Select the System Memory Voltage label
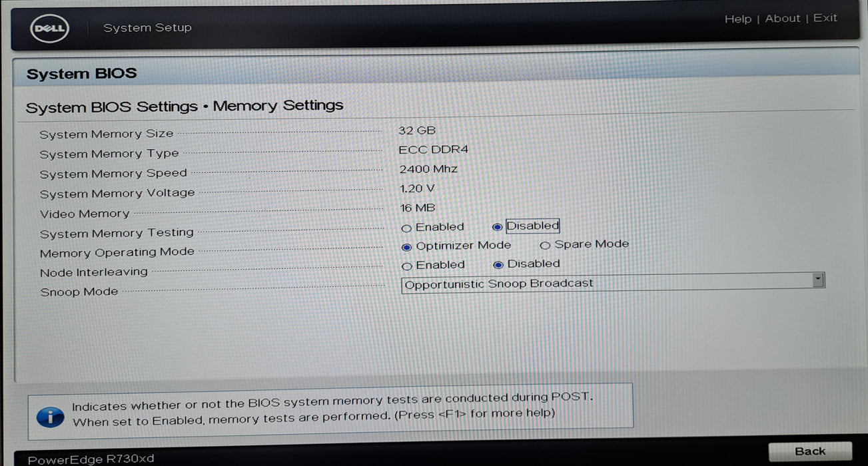 [x=117, y=194]
